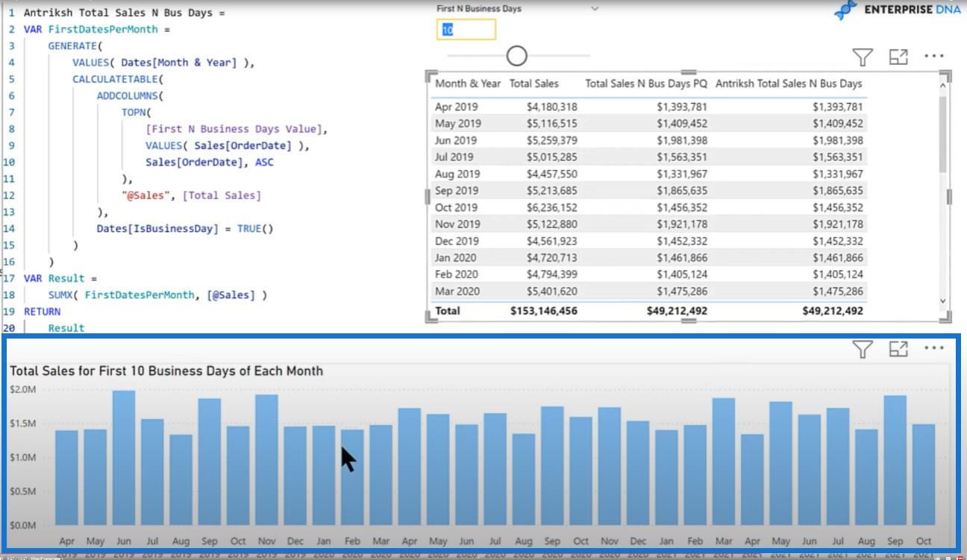Image resolution: width=967 pixels, height=560 pixels.
Task: Click the grand total value $153,146,456
Action: pyautogui.click(x=543, y=311)
